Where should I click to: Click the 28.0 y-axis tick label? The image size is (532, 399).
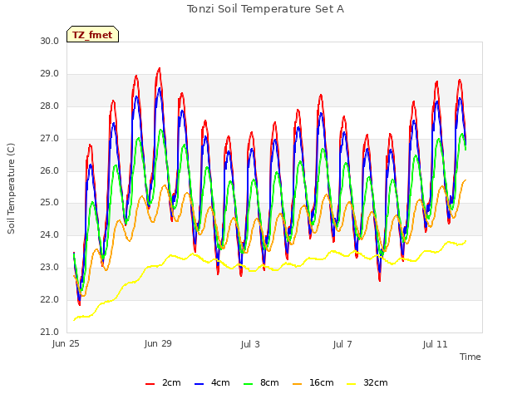(50, 106)
